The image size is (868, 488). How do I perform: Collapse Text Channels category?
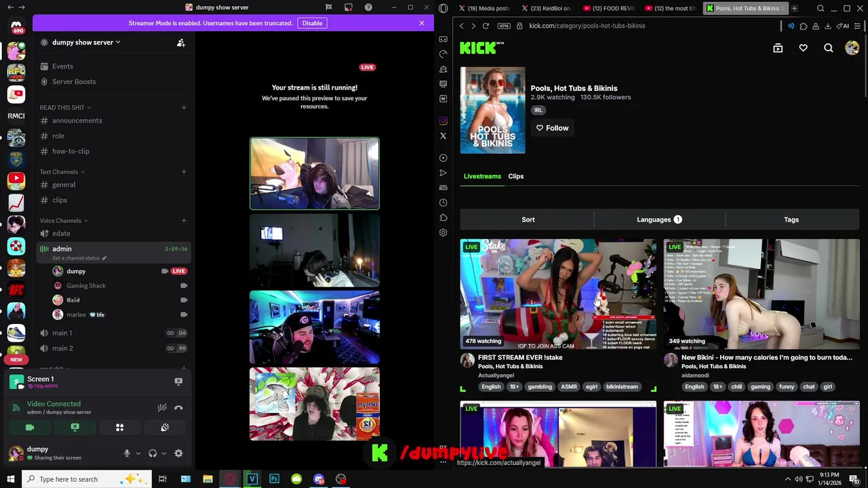[x=61, y=171]
